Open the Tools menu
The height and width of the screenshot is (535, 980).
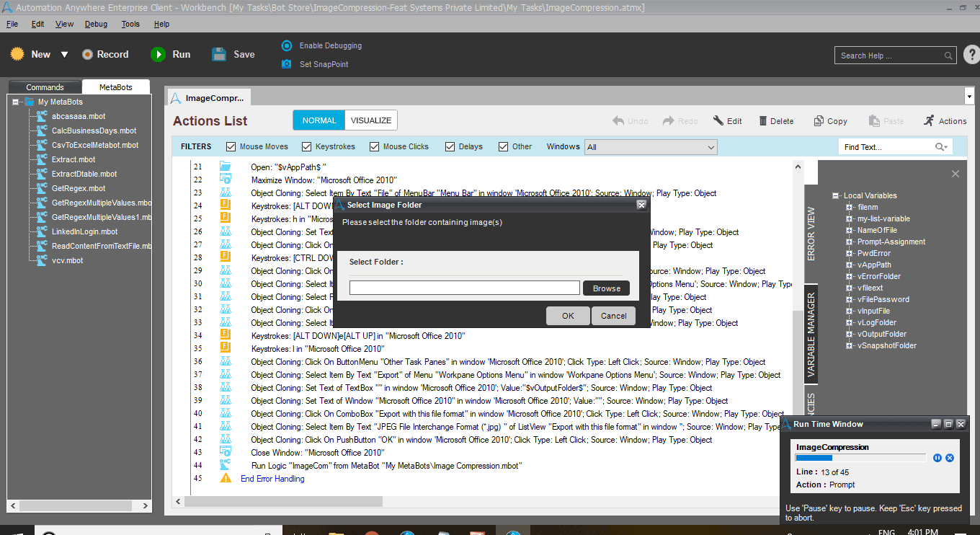click(130, 24)
